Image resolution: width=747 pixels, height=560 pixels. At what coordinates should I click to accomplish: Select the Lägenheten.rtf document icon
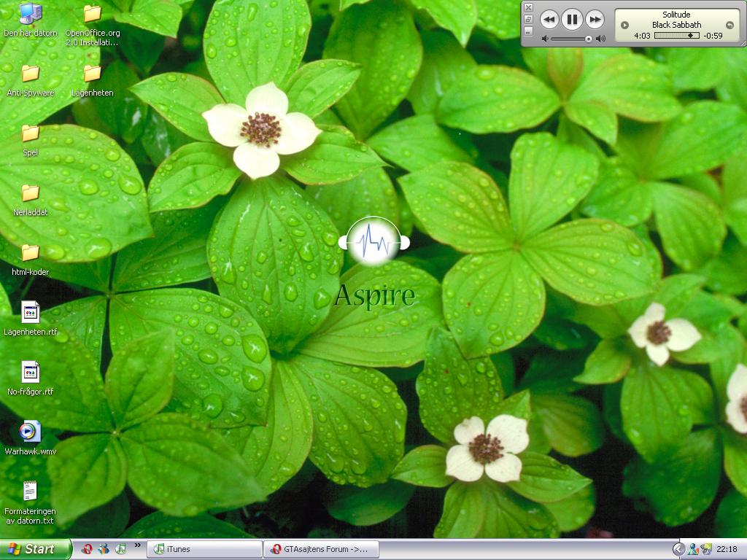tap(31, 319)
